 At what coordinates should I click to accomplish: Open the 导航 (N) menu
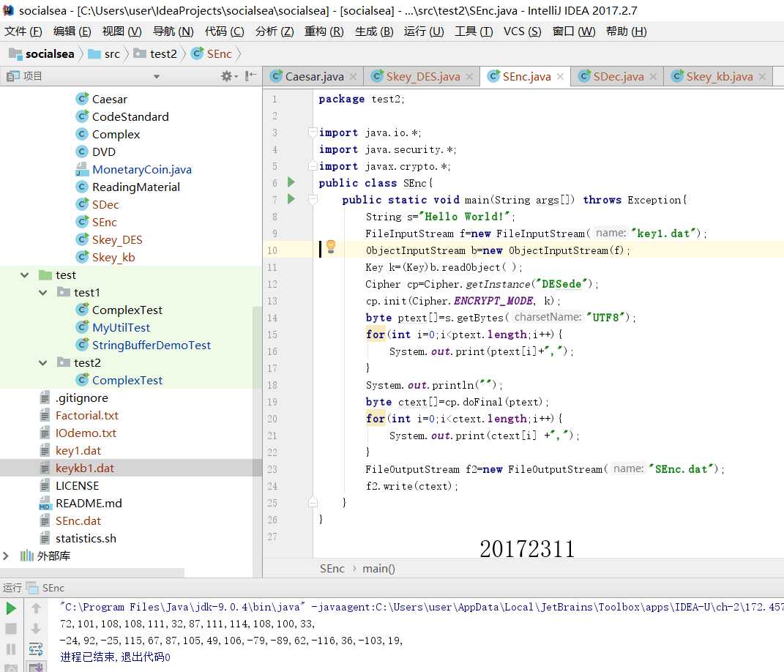[173, 31]
